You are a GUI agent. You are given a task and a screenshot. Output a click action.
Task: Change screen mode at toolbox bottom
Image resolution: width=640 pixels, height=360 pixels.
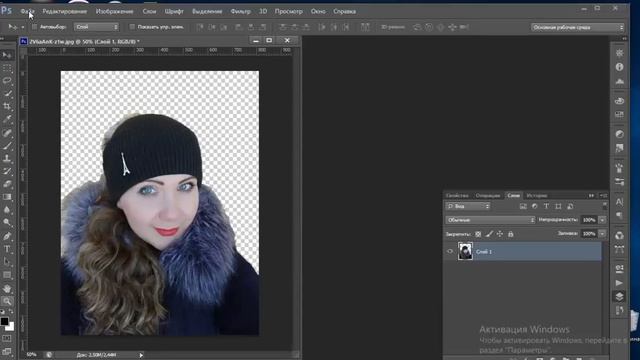pyautogui.click(x=7, y=351)
